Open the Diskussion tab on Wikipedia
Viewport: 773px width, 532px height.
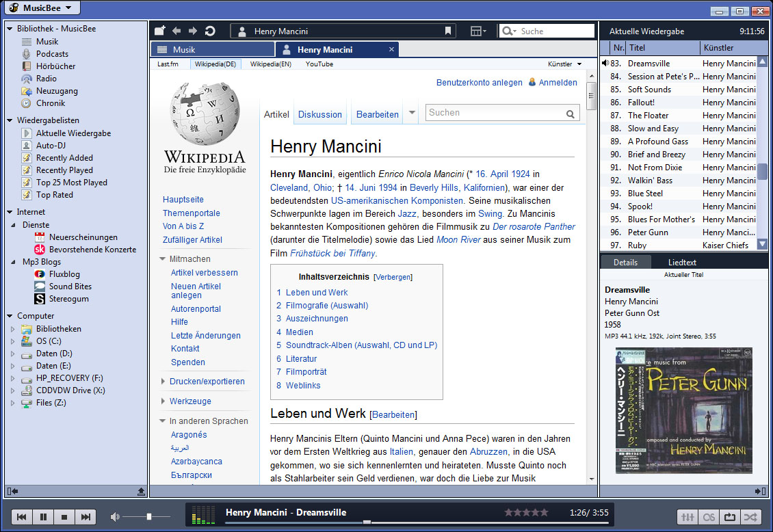[320, 114]
